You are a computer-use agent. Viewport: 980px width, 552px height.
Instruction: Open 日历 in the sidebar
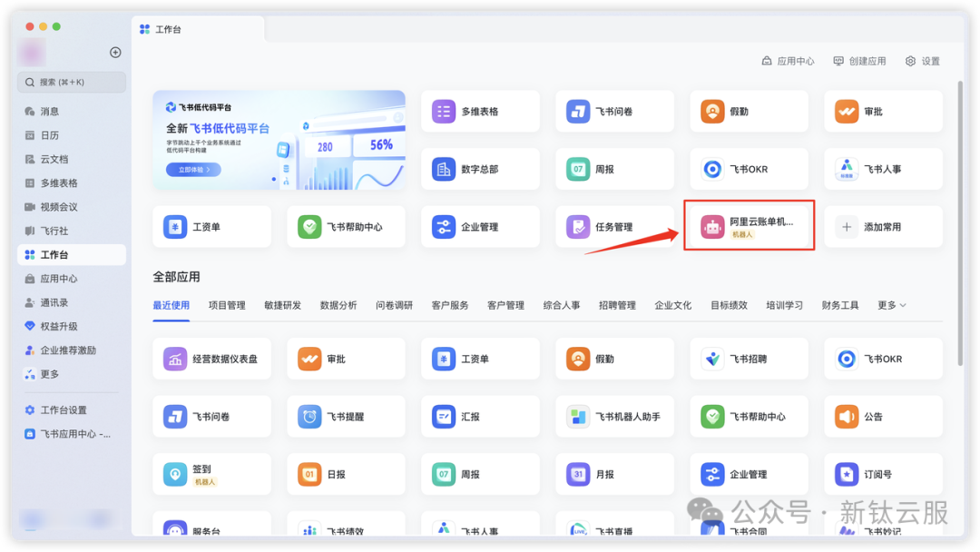pos(72,135)
